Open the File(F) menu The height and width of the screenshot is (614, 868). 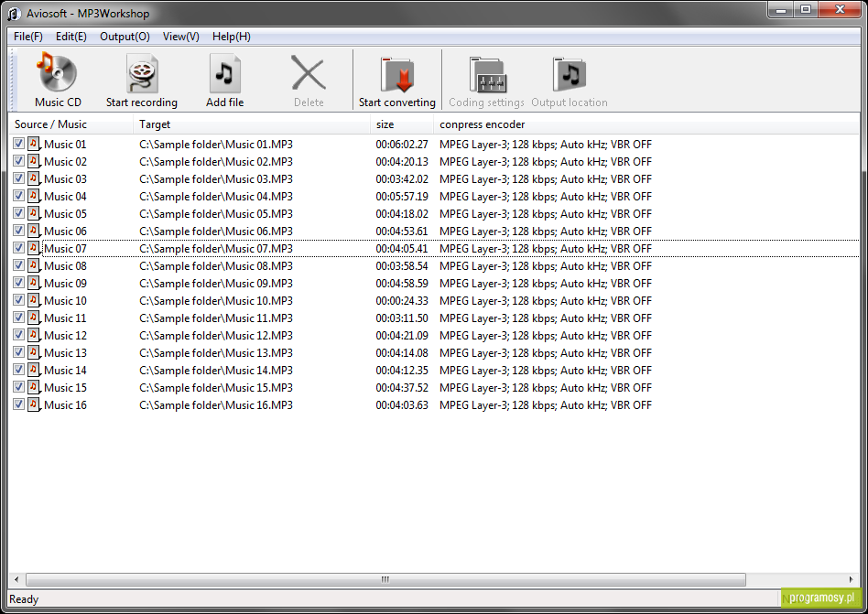pos(27,37)
